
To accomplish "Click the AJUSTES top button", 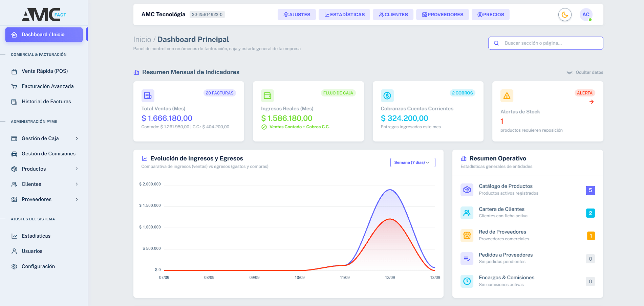I will 297,15.
